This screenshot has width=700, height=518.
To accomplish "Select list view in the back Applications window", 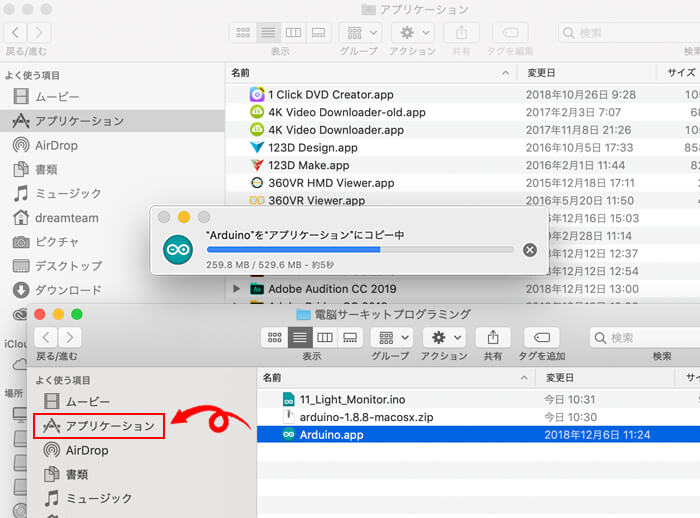I will pyautogui.click(x=268, y=32).
